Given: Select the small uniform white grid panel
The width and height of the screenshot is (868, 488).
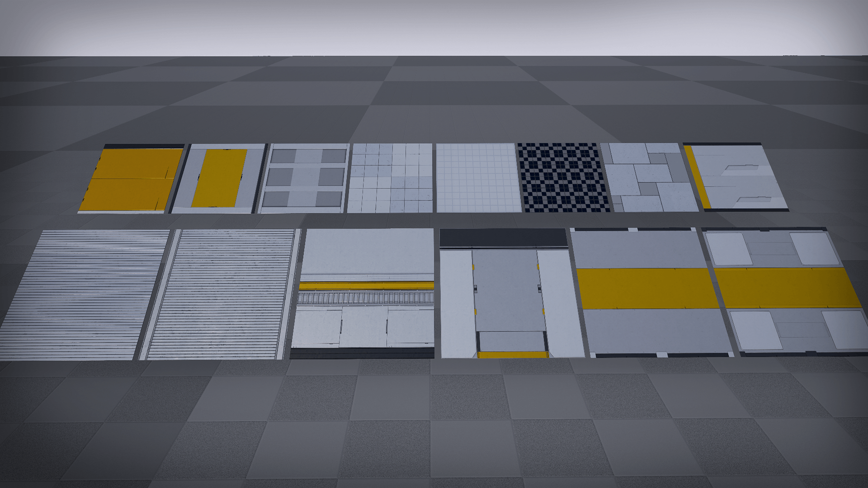Looking at the screenshot, I should tap(478, 178).
